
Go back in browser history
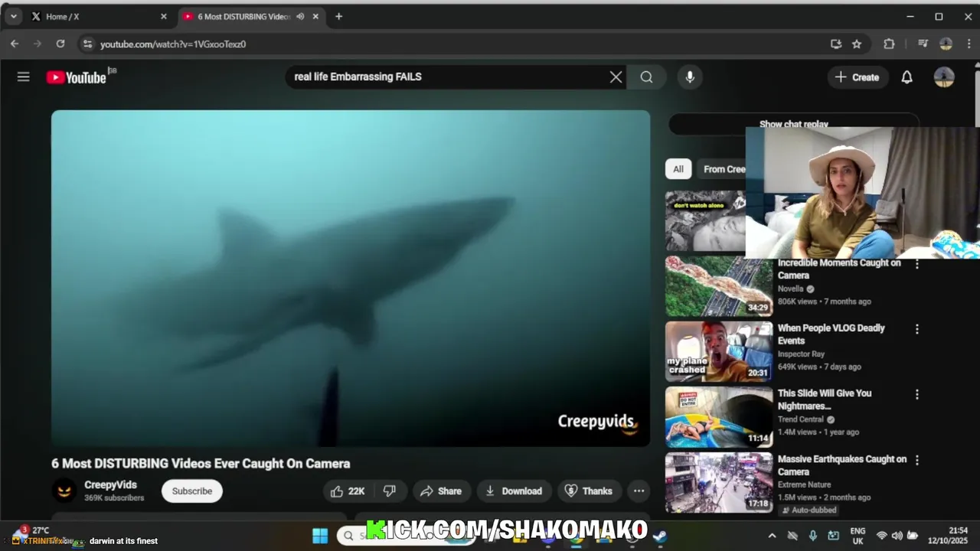coord(15,44)
